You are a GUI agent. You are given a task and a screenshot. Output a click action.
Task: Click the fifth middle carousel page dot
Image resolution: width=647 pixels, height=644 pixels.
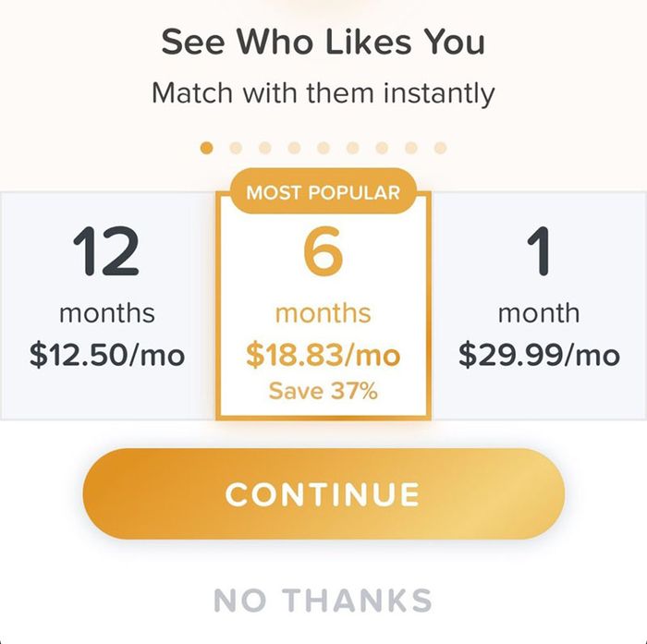[323, 148]
